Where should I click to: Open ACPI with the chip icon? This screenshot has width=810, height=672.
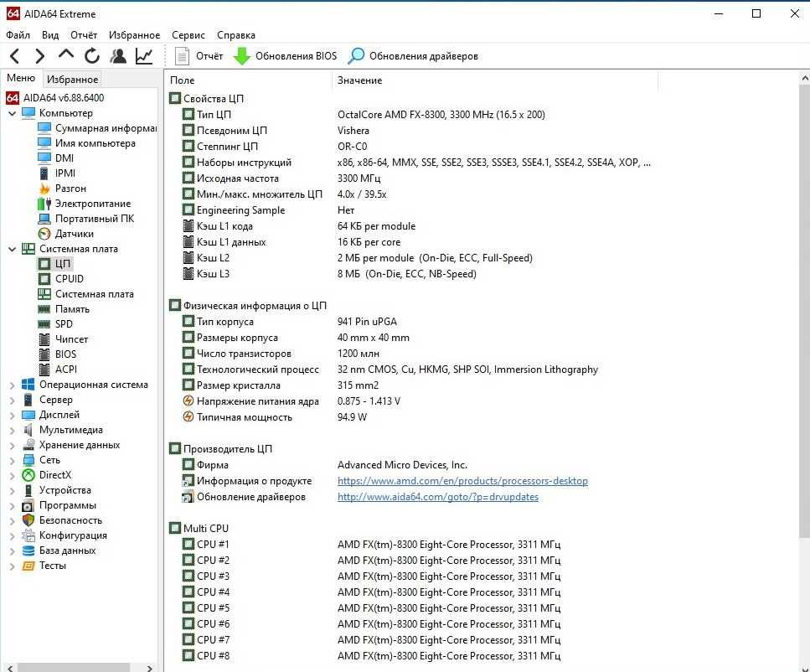pyautogui.click(x=57, y=369)
